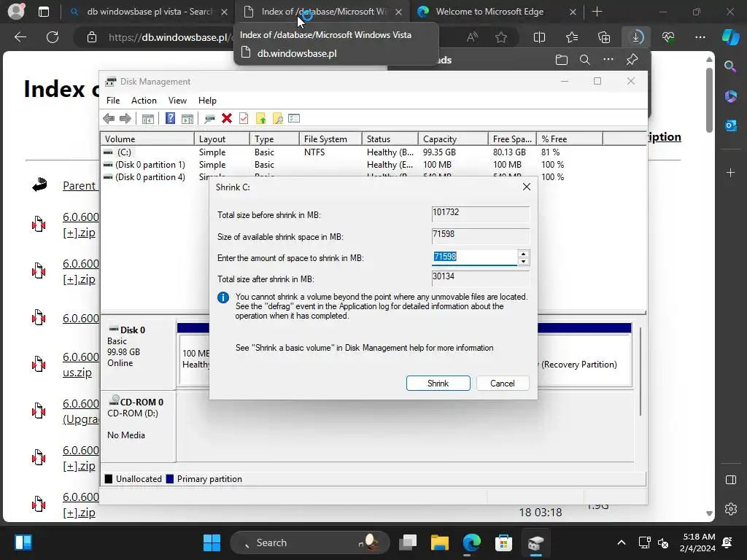Toggle the show/hide action pane toolbar icon

(187, 119)
